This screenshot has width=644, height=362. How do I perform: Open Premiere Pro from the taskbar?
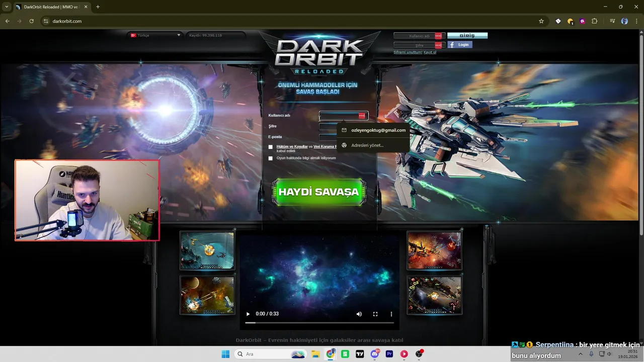[389, 354]
